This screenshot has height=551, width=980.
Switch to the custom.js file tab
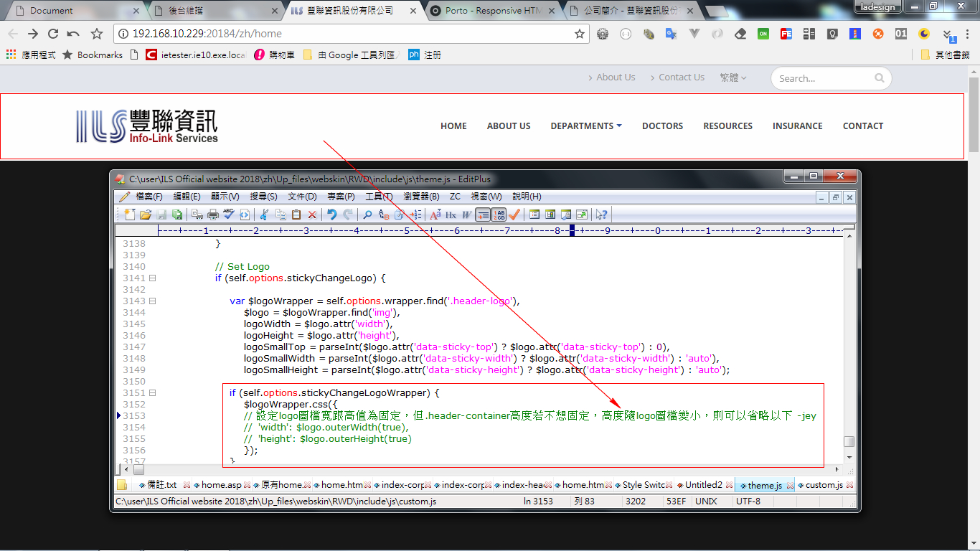(824, 484)
